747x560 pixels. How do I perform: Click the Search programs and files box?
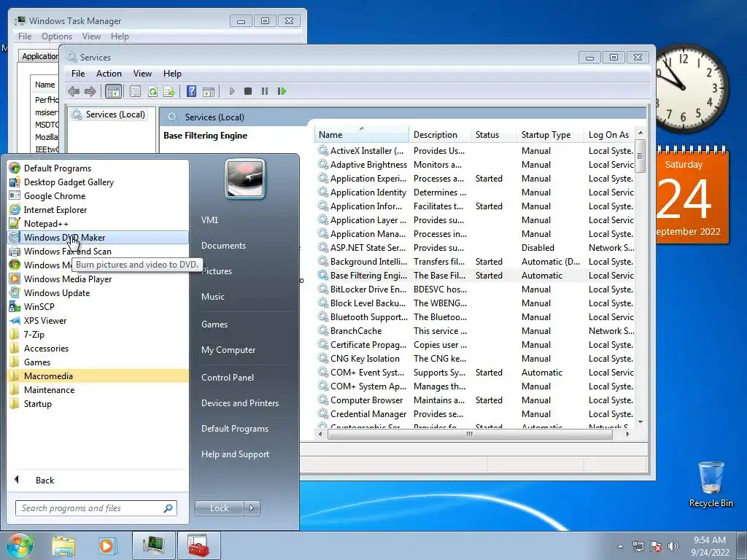click(96, 508)
